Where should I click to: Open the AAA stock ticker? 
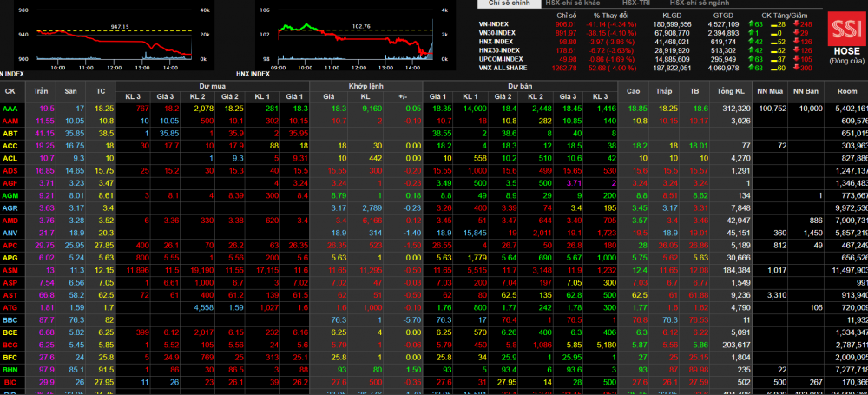(10, 108)
